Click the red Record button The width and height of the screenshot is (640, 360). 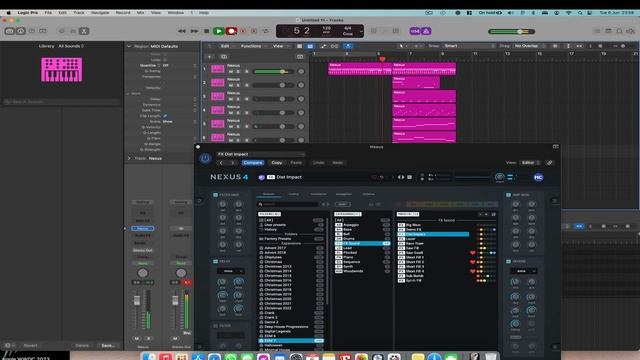[231, 31]
